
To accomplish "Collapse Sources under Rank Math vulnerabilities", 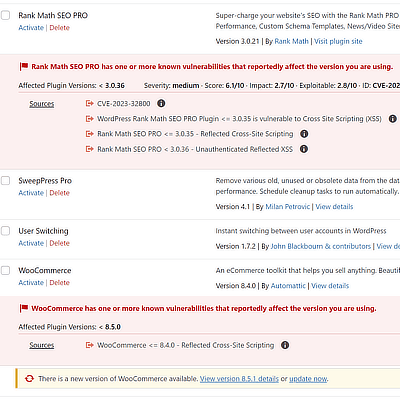I will coord(42,104).
